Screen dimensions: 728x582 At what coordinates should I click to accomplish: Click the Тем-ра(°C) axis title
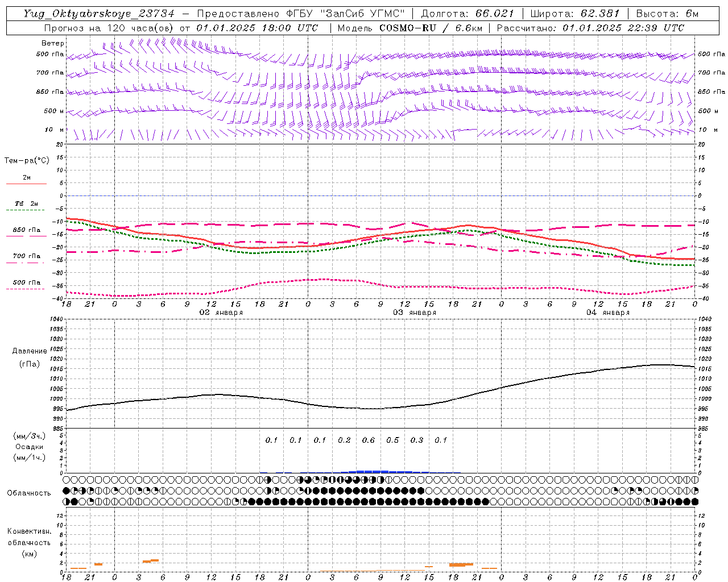pos(27,161)
